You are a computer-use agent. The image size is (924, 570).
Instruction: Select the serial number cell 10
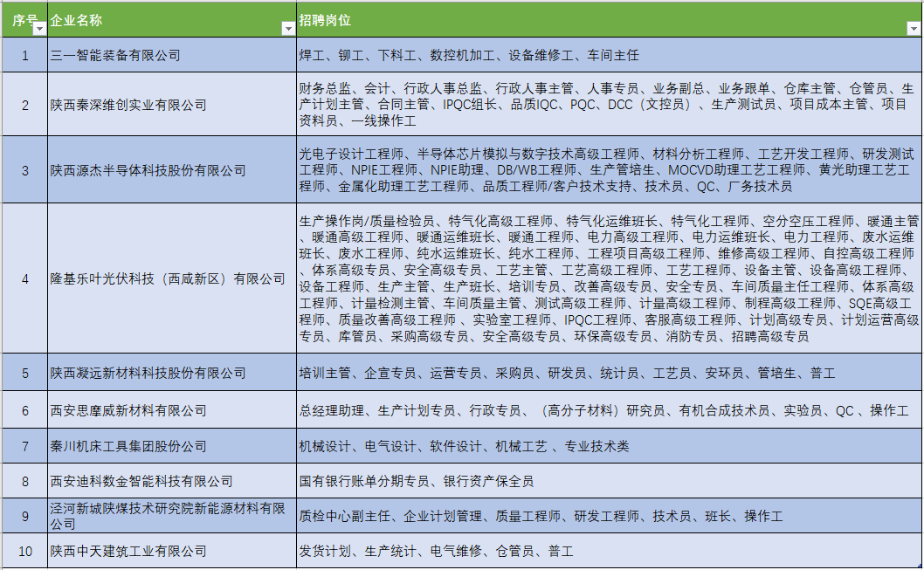pyautogui.click(x=24, y=551)
